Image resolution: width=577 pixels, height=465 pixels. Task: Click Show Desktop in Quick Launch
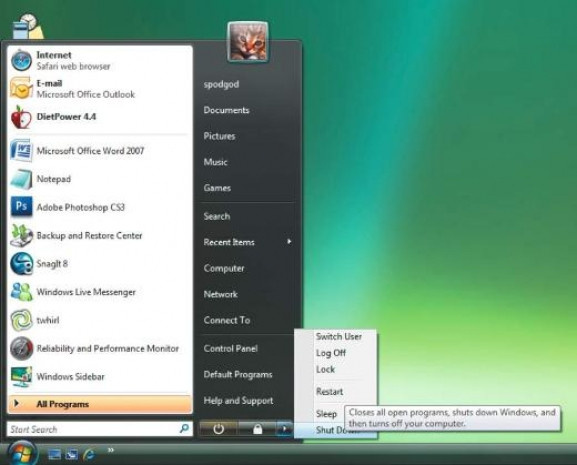tap(54, 455)
